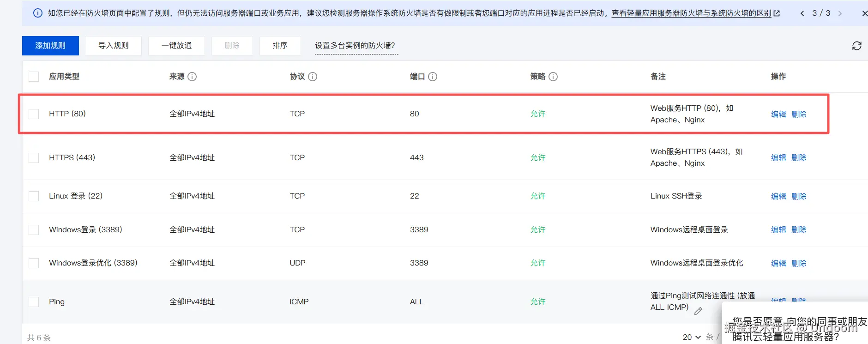Viewport: 868px width, 344px height.
Task: Click the ALL port value in Ping row
Action: (x=417, y=302)
